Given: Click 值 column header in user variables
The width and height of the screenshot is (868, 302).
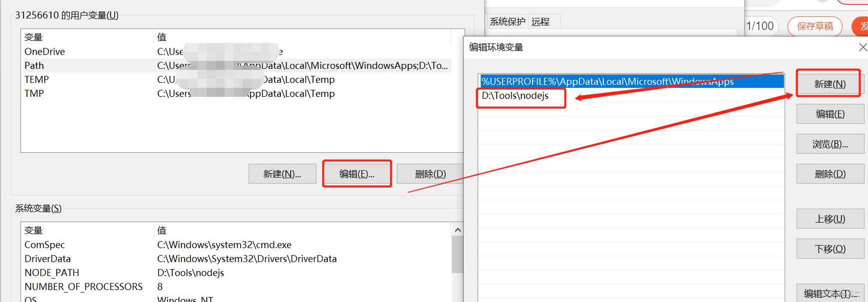Looking at the screenshot, I should tap(302, 37).
